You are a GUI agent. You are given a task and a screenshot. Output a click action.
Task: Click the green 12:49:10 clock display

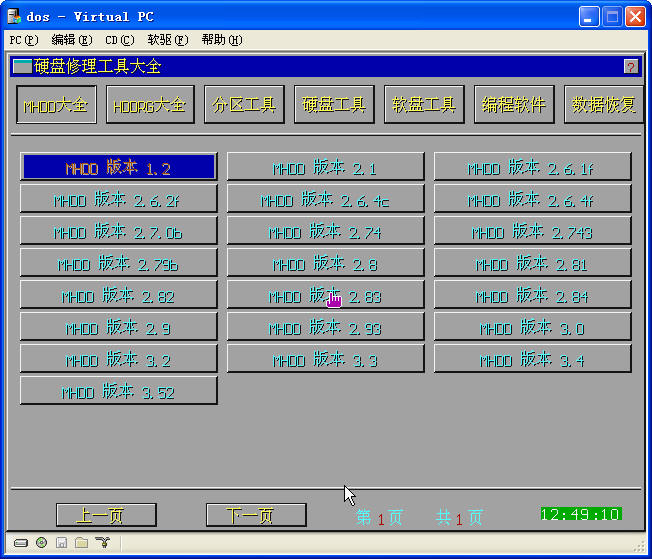(581, 514)
